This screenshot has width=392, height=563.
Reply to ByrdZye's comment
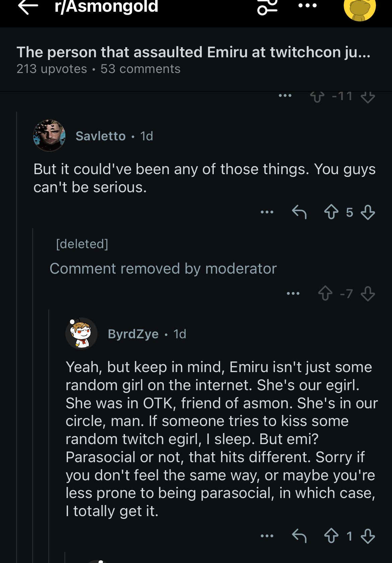click(299, 536)
